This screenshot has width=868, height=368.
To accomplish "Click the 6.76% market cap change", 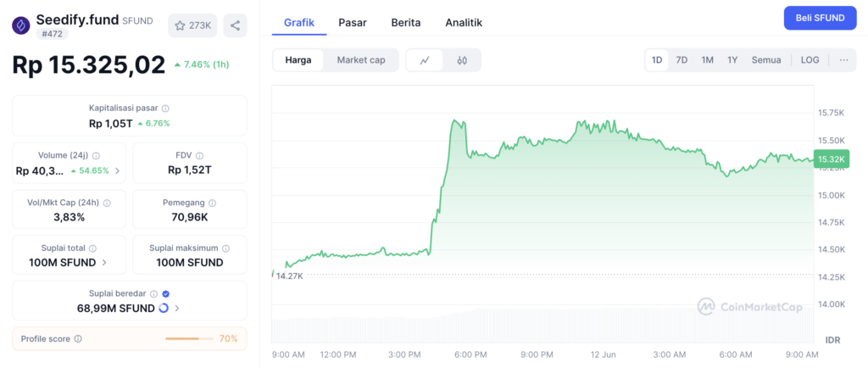I will [154, 124].
